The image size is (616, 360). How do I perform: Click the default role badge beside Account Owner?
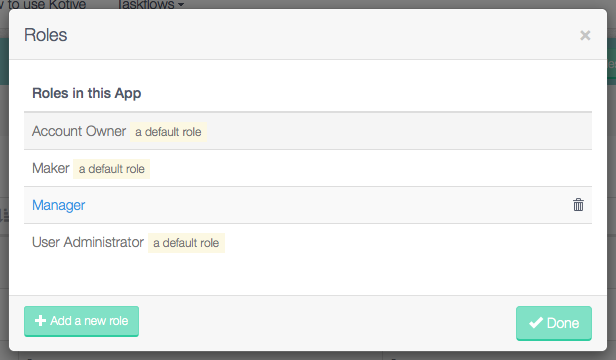(x=168, y=132)
